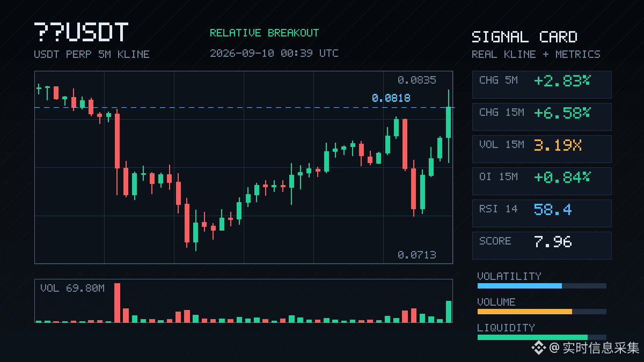Click the VOLATILITY blue progress bar

pyautogui.click(x=541, y=286)
